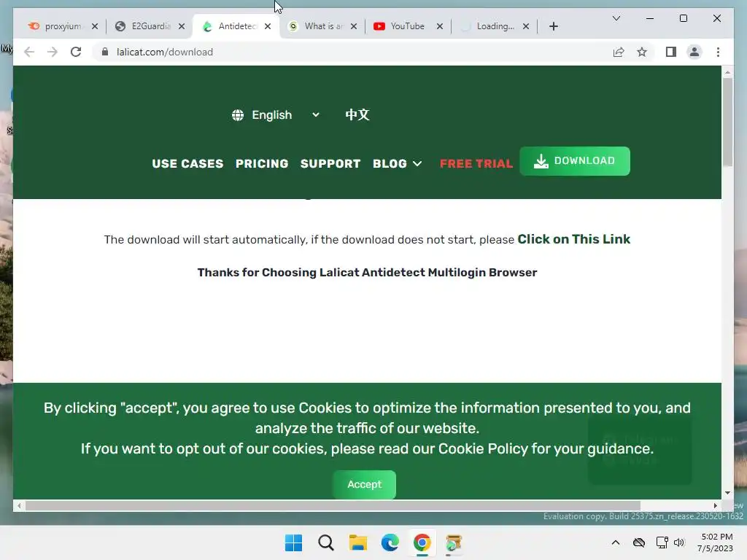Open the volume tray icon
The image size is (747, 560).
tap(679, 542)
